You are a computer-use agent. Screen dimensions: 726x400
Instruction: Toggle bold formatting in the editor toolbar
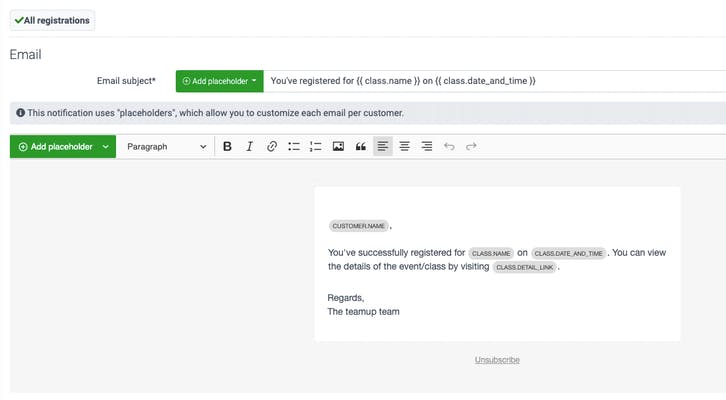(x=227, y=147)
